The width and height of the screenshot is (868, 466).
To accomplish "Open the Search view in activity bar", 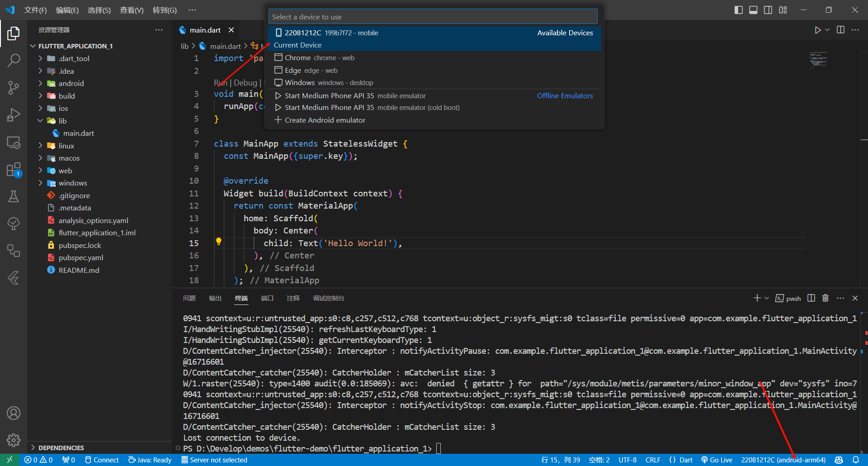I will [x=14, y=60].
